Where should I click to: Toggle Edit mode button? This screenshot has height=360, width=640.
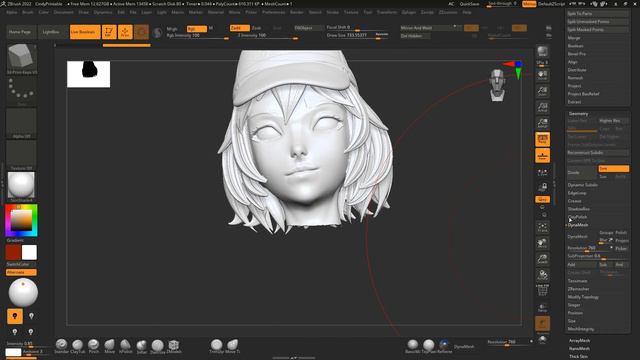pos(109,32)
